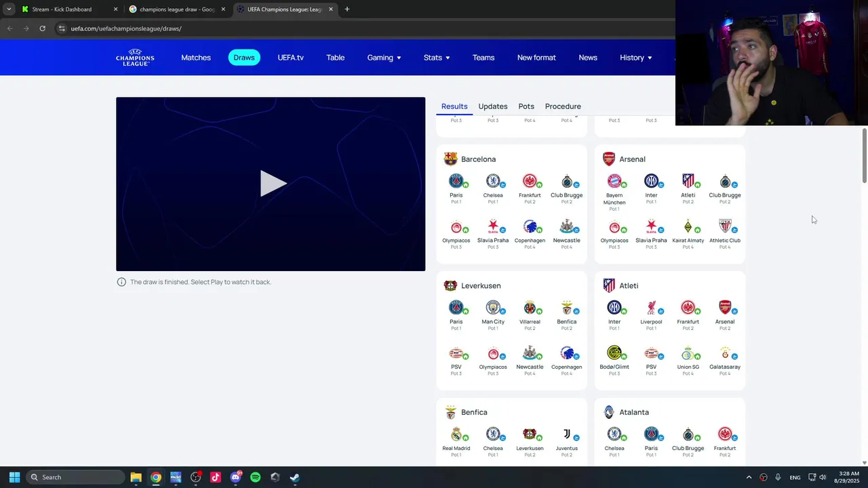Open File Explorer from the taskbar
868x488 pixels.
point(136,477)
